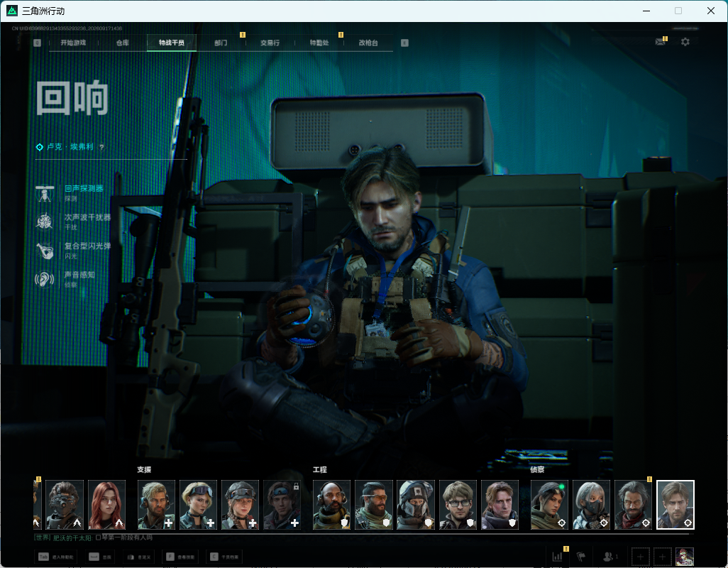Switch to the 特战干员 tab
The width and height of the screenshot is (728, 568).
172,43
